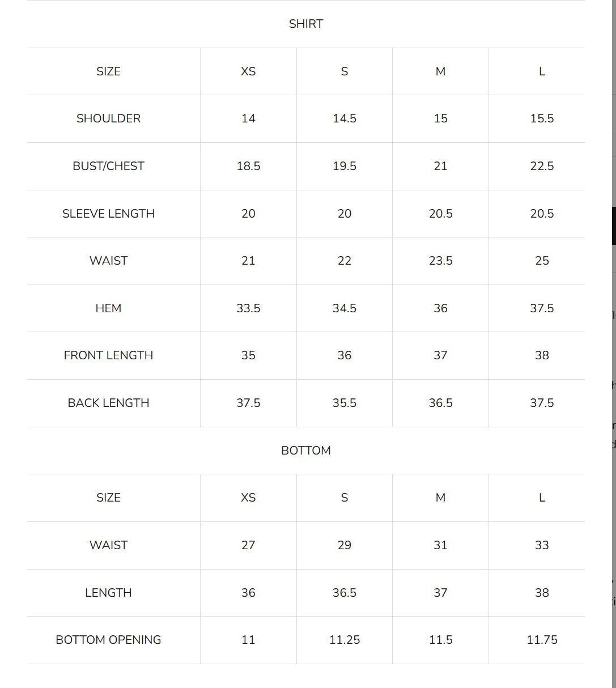Screen dimensions: 616x688
Task: Select the 11.25 bottom opening value
Action: pos(345,640)
